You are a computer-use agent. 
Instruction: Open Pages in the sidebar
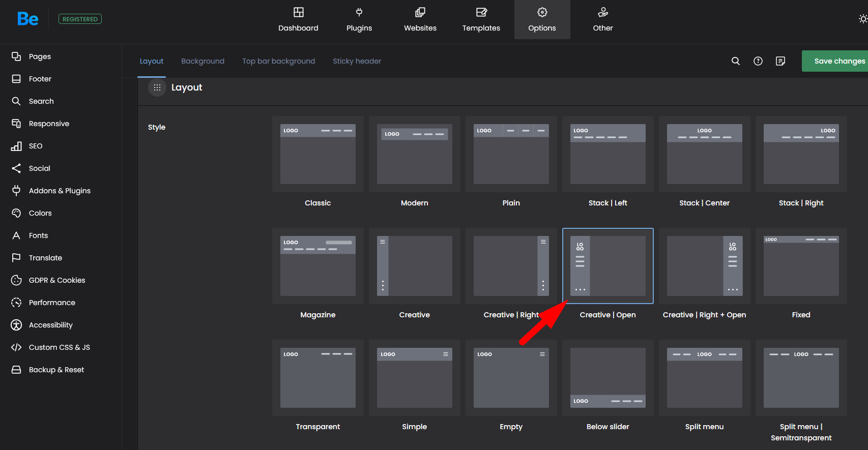40,56
